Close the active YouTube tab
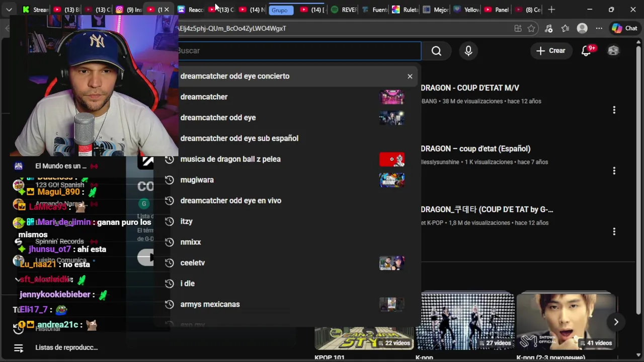This screenshot has height=362, width=644. pos(167,10)
